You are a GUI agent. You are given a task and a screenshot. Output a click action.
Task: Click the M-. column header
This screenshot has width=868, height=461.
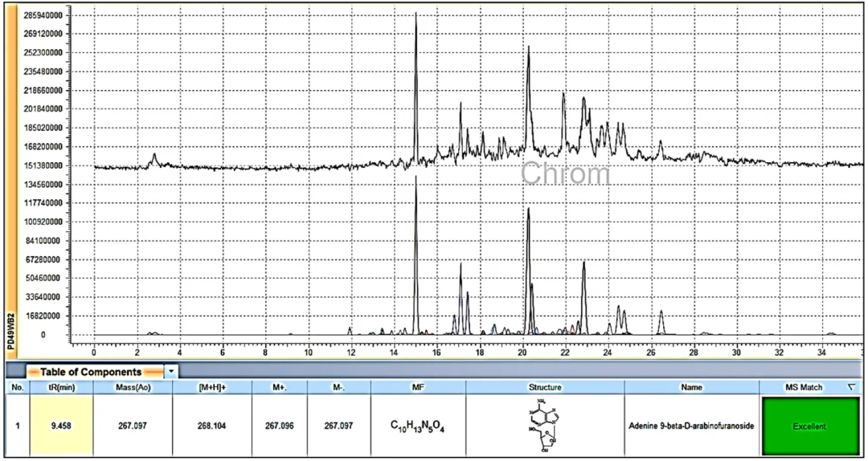[x=339, y=387]
